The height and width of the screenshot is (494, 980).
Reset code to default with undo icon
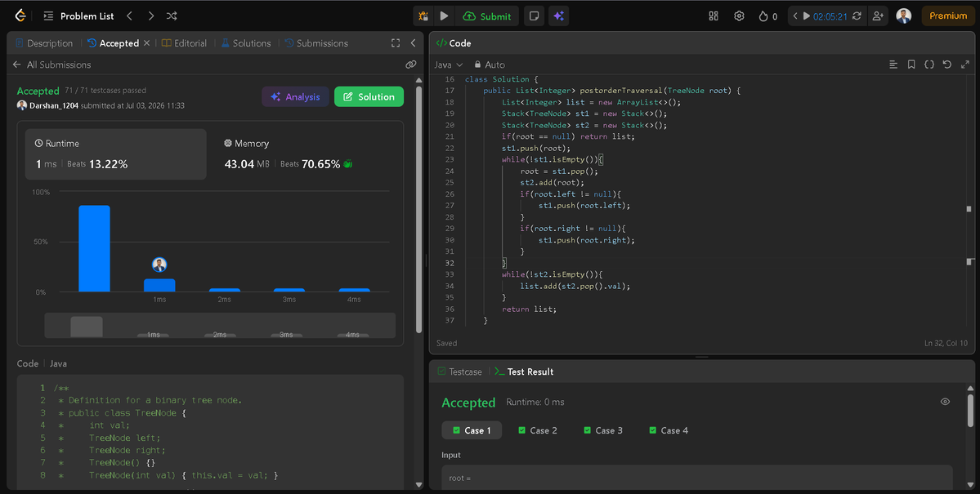pyautogui.click(x=946, y=65)
